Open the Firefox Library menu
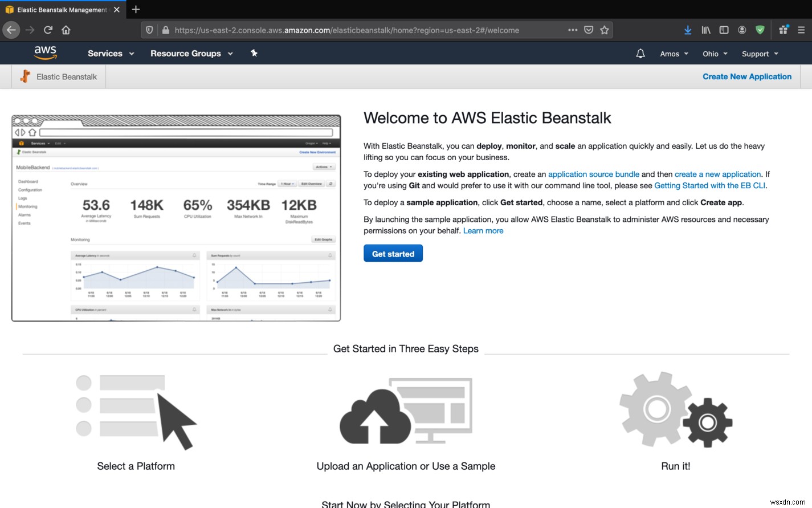Screen dimensions: 812x508 (706, 30)
